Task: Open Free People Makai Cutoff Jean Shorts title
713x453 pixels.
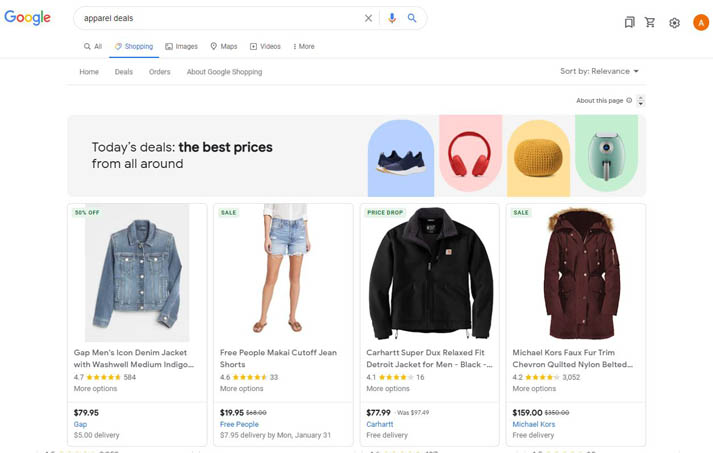Action: [x=278, y=358]
